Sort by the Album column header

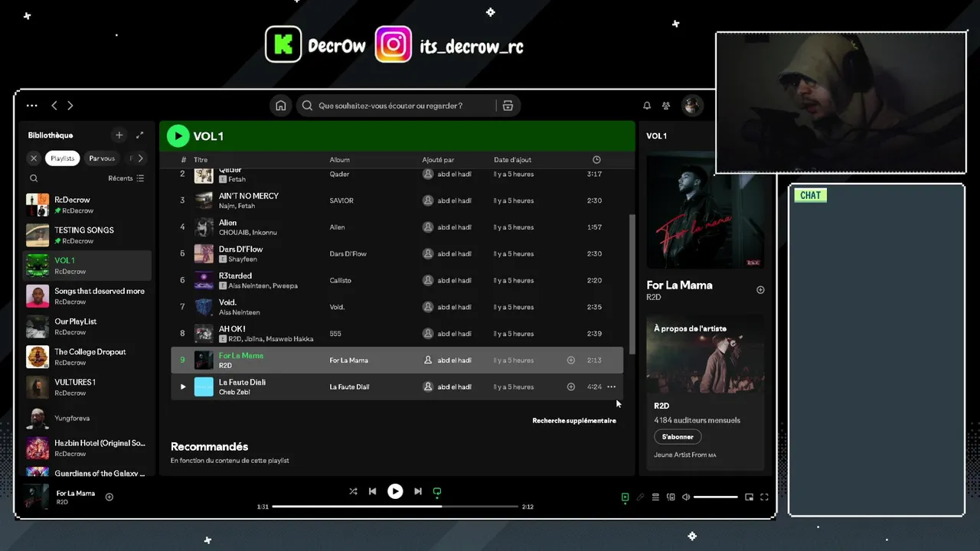pos(339,160)
